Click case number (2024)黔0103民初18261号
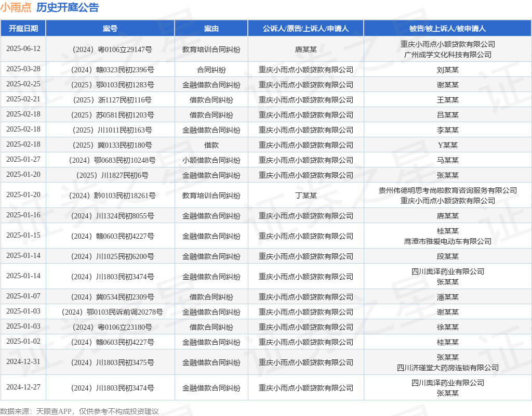Screen dimensions: 532x416 click(x=112, y=196)
